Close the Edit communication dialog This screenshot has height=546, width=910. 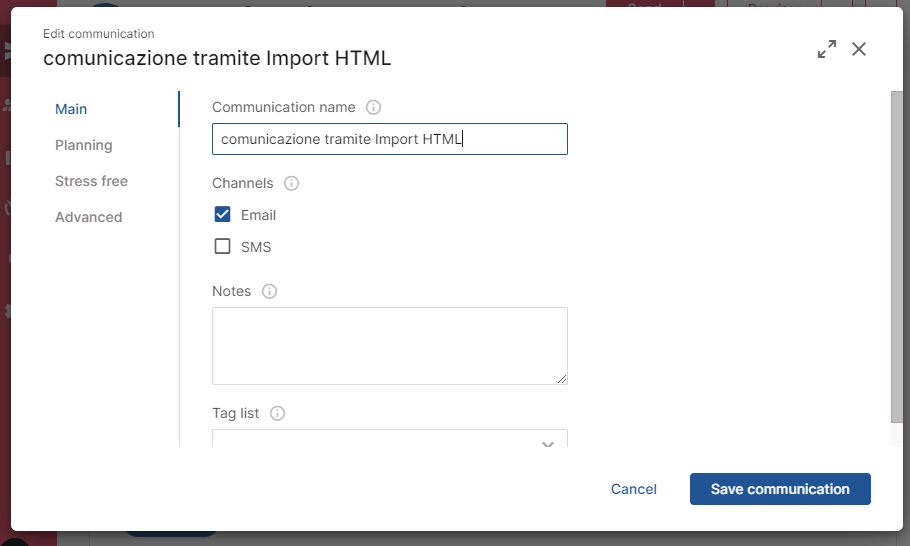pyautogui.click(x=859, y=49)
